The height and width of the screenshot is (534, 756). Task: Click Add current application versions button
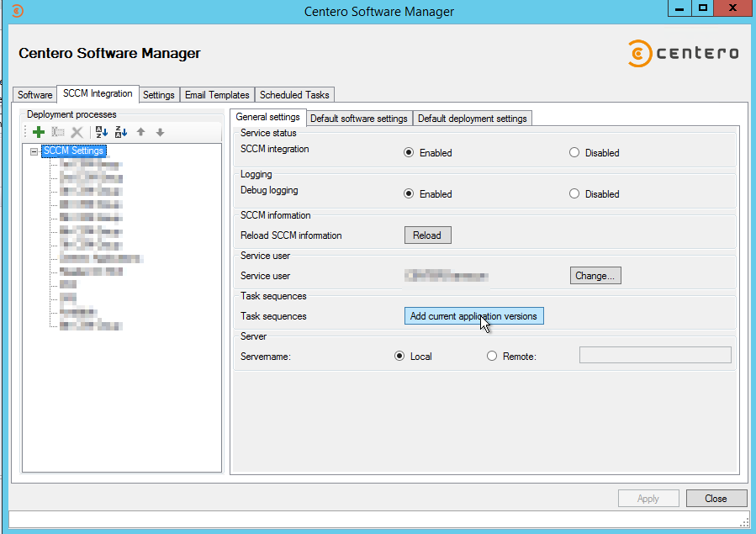[x=474, y=316]
